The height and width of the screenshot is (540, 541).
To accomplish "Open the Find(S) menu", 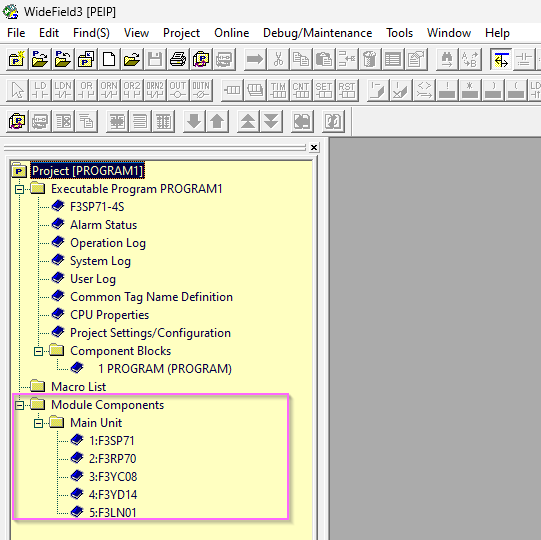I will point(91,33).
